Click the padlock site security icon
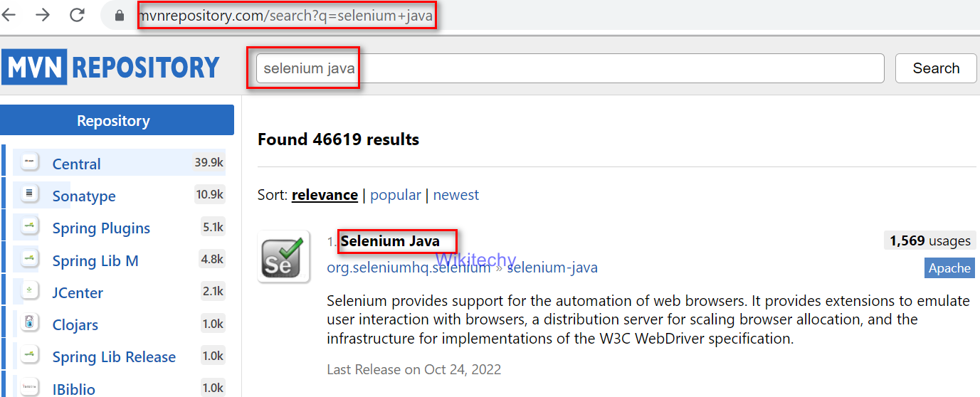 tap(119, 16)
